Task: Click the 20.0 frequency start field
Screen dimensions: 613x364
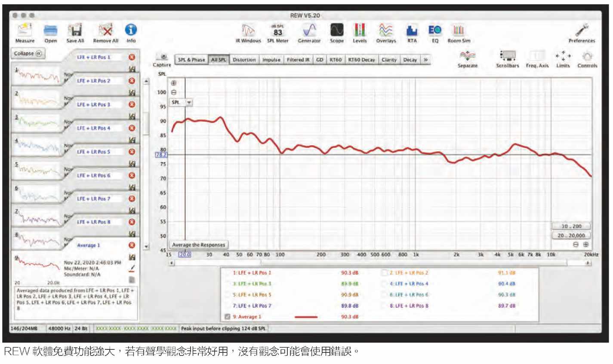Action: click(185, 254)
